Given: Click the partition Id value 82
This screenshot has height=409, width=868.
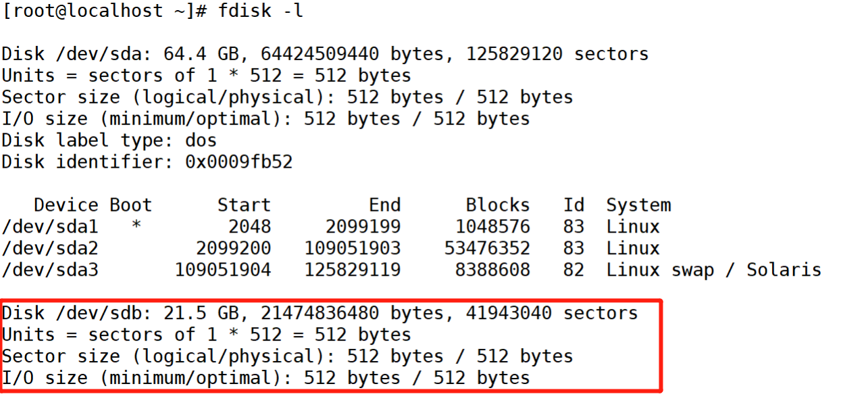Looking at the screenshot, I should point(573,270).
